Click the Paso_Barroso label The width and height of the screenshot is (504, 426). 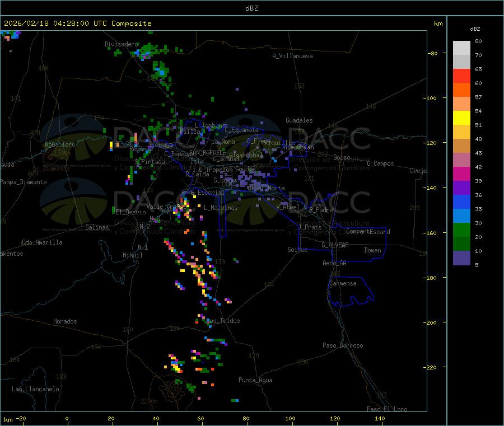coord(343,345)
